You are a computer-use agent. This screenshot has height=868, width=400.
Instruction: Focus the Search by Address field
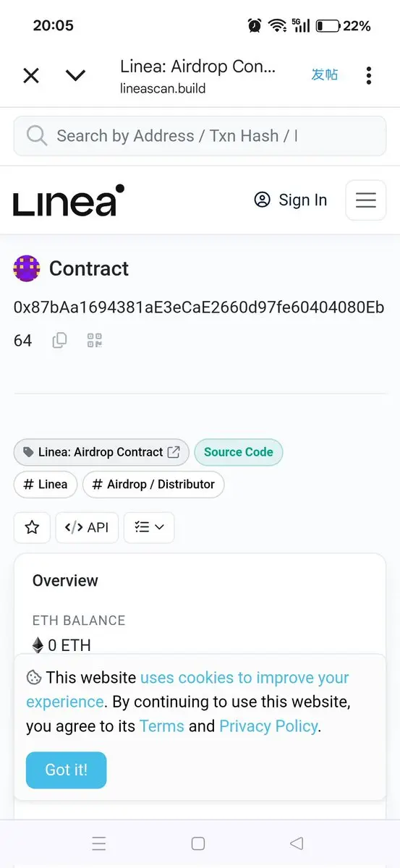coord(200,136)
